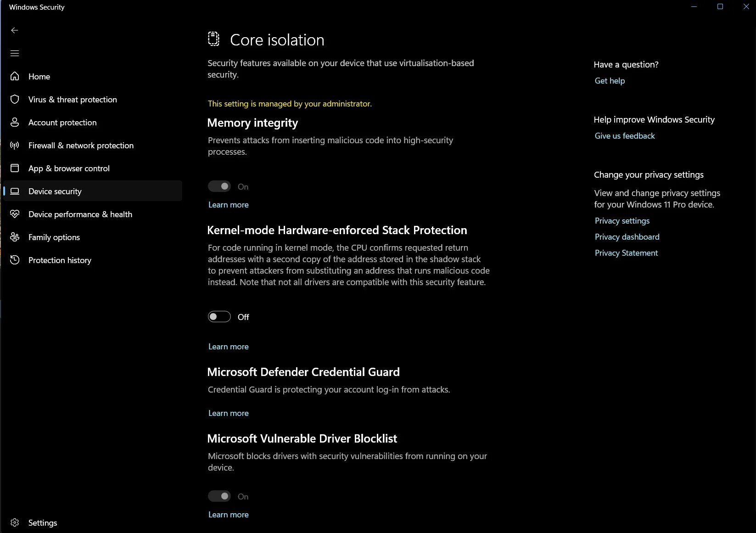Click the Home house icon
The height and width of the screenshot is (533, 756).
[15, 76]
